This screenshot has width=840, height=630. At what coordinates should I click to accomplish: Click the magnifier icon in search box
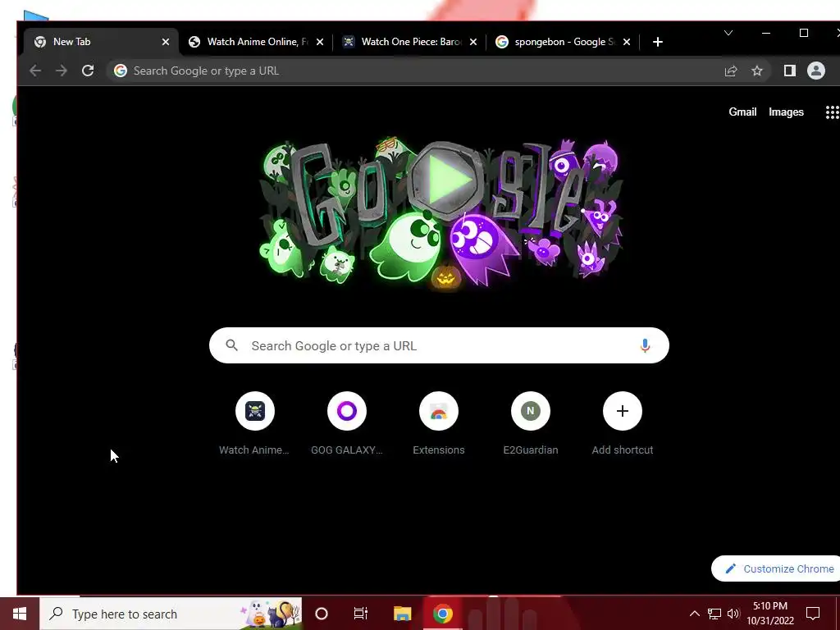click(231, 345)
